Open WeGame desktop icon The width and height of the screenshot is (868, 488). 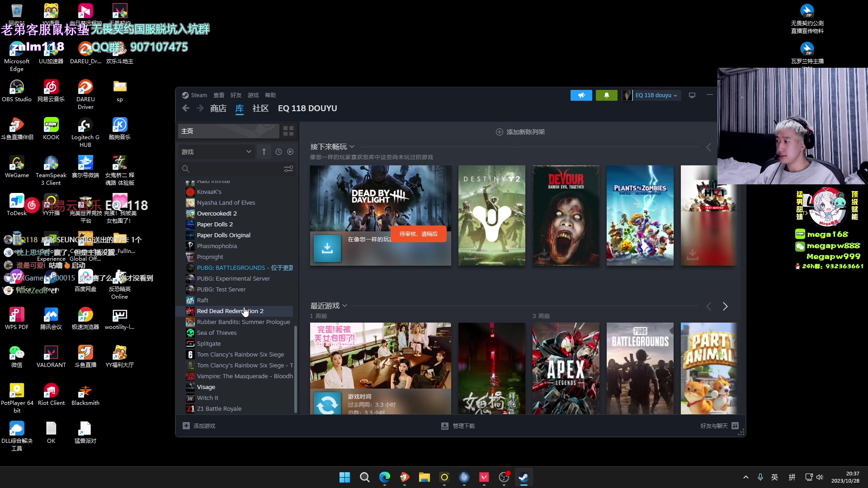point(17,166)
